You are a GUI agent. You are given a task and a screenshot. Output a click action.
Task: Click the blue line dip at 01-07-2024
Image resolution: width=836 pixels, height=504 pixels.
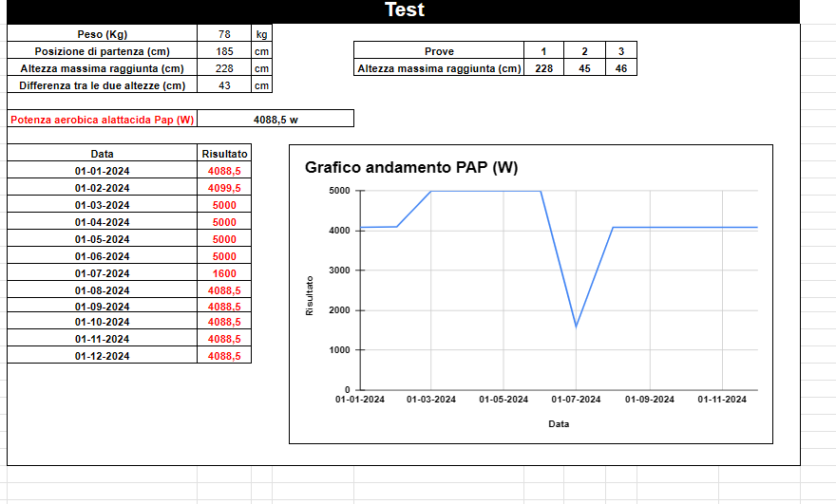[576, 327]
